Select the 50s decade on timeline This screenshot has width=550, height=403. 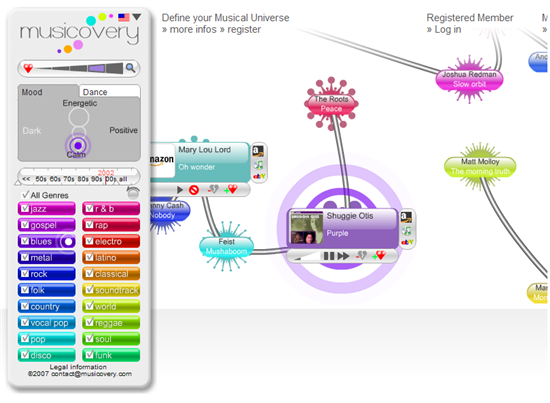(41, 179)
